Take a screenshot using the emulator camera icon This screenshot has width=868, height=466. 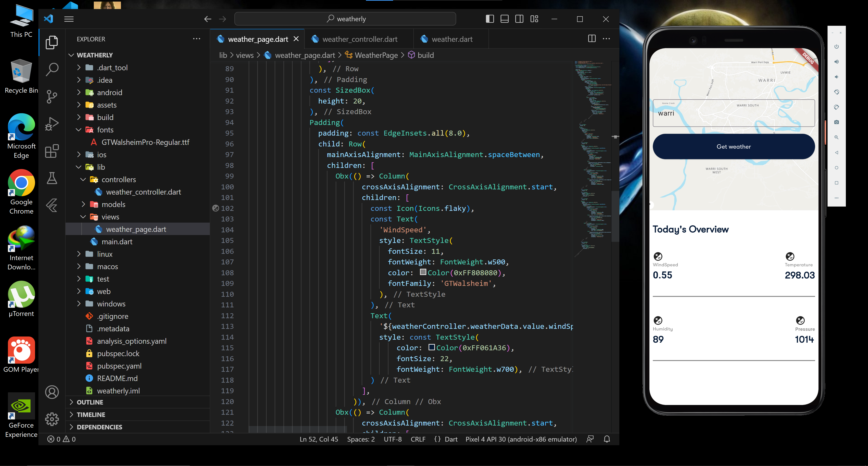(837, 122)
